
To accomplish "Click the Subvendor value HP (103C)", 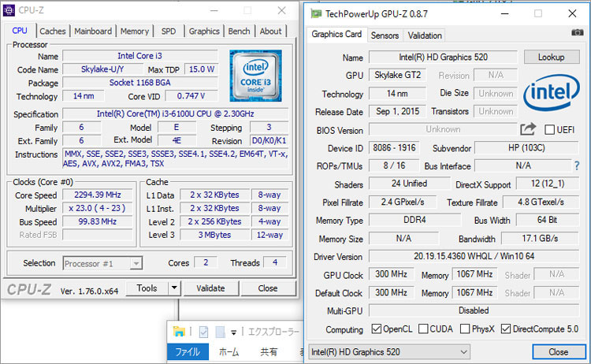I will point(526,147).
